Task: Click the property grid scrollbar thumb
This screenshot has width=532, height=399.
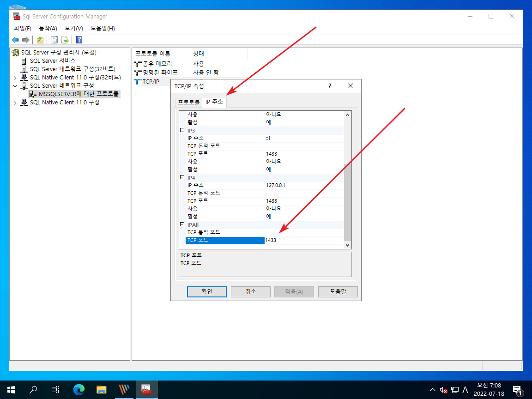Action: tap(347, 202)
